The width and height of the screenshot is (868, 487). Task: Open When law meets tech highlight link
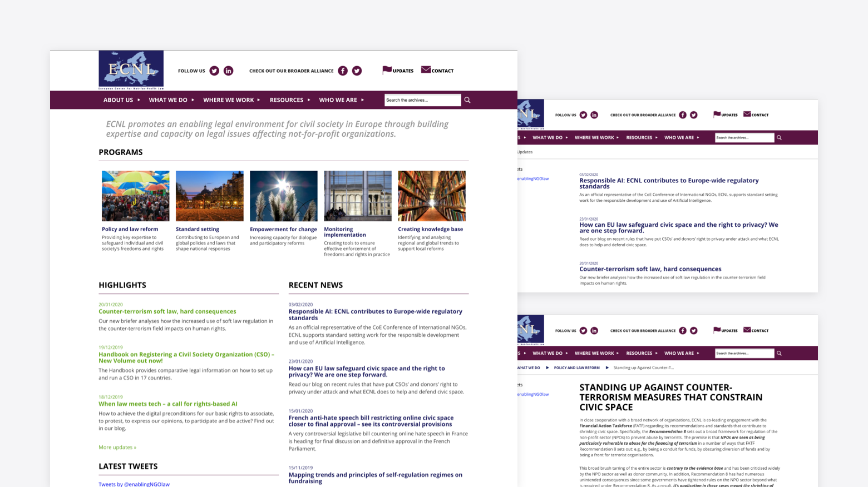point(168,404)
